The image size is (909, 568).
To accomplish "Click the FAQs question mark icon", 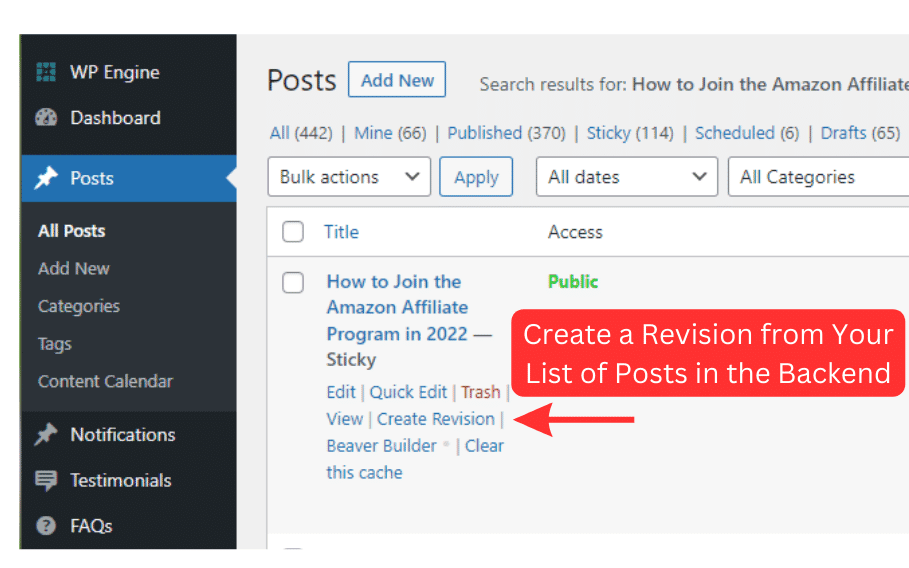I will (x=46, y=526).
